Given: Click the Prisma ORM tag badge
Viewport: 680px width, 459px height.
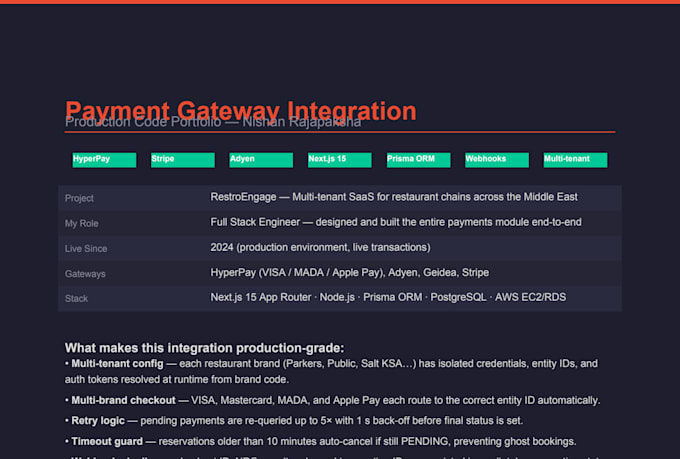Looking at the screenshot, I should tap(418, 160).
